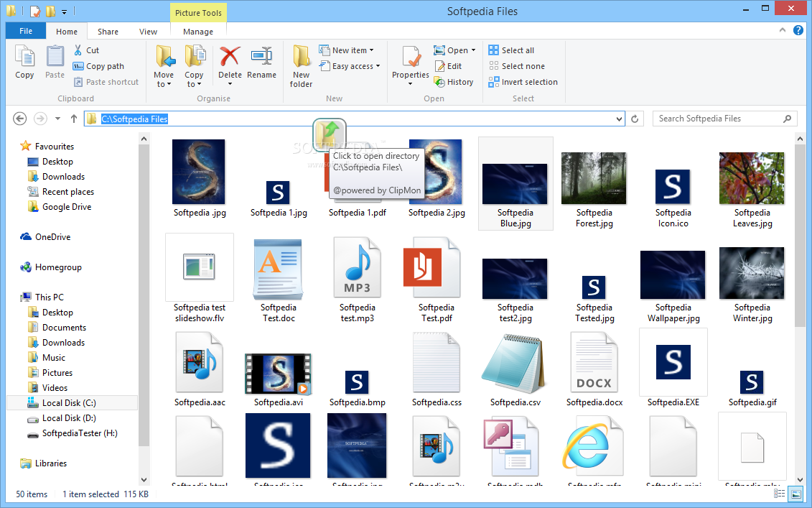Click Paste shortcut in Clipboard group
The width and height of the screenshot is (812, 508).
[x=106, y=82]
